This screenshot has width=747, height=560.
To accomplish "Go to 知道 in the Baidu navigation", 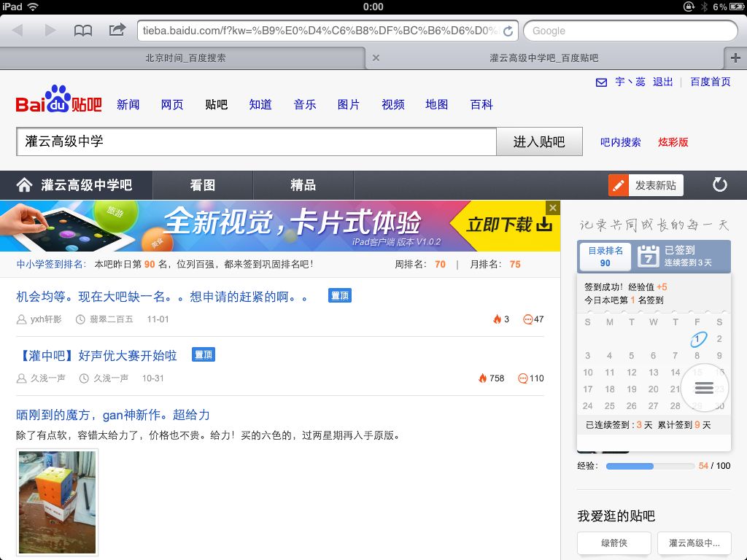I will coord(260,104).
